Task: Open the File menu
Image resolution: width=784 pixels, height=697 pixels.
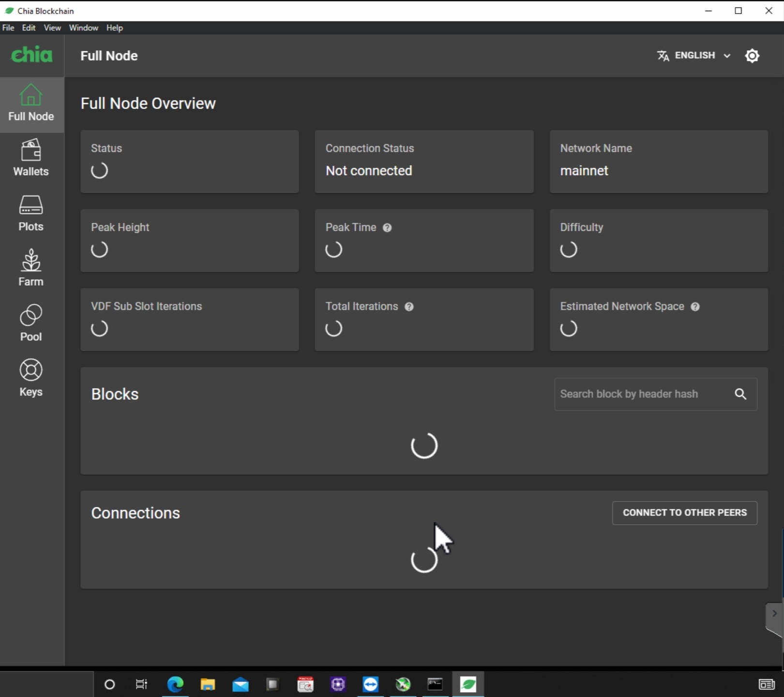Action: tap(8, 28)
